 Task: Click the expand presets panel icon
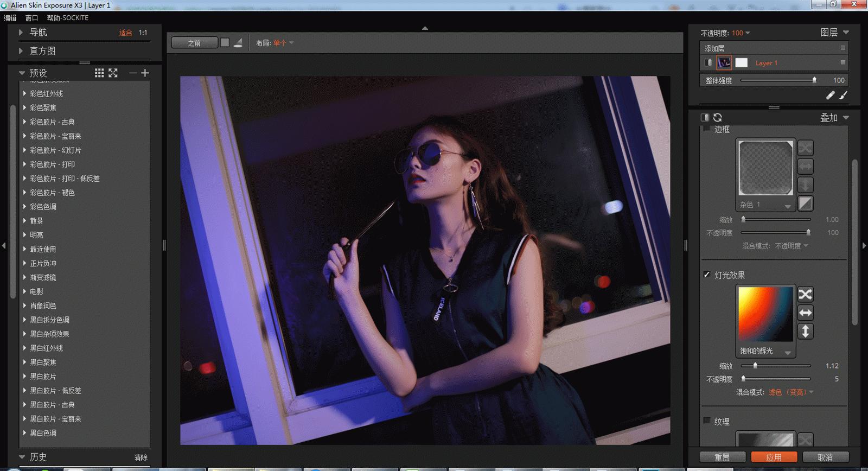point(113,73)
